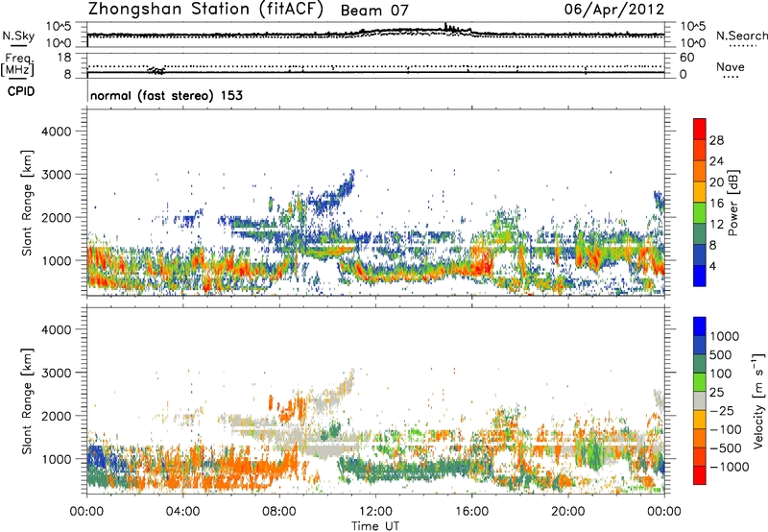The width and height of the screenshot is (768, 532).
Task: Click the '16:00' time tick label
Action: pos(471,512)
